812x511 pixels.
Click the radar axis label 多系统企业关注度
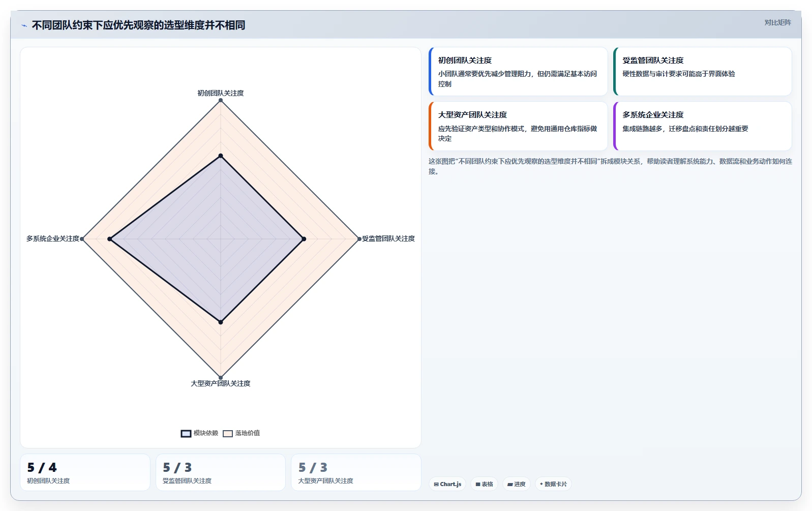click(53, 238)
